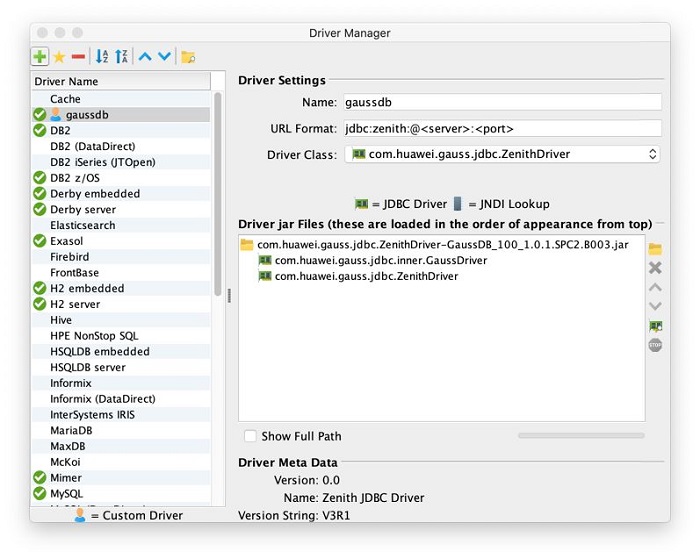Sort drivers ascending with A-Z icon
This screenshot has width=700, height=559.
(102, 57)
